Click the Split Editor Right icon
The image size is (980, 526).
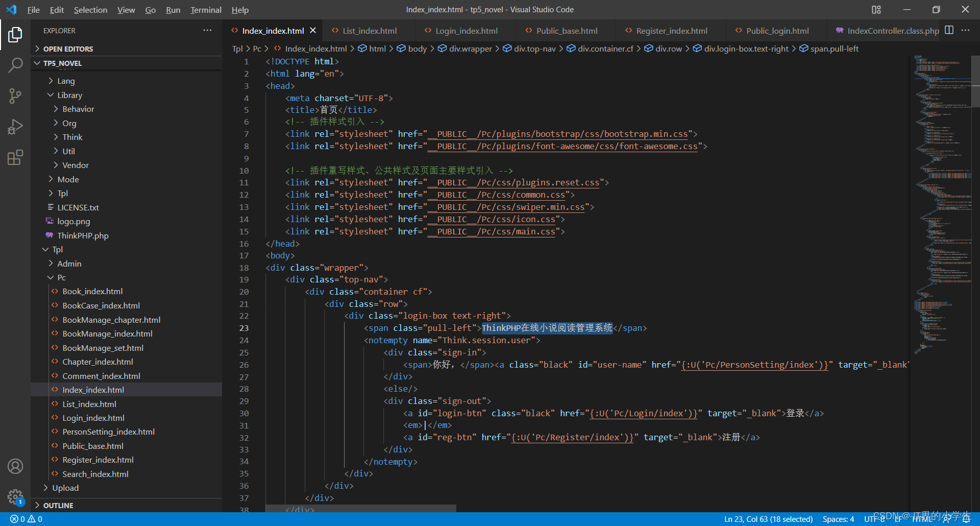coord(949,30)
